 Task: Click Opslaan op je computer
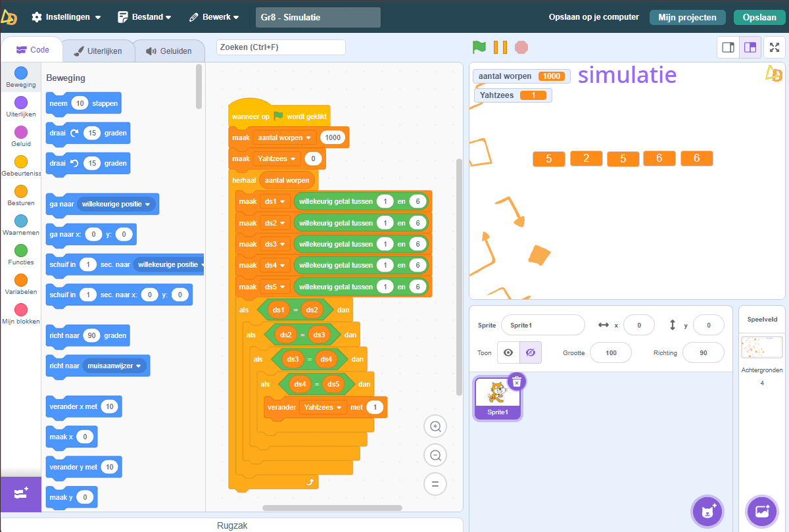pyautogui.click(x=594, y=17)
